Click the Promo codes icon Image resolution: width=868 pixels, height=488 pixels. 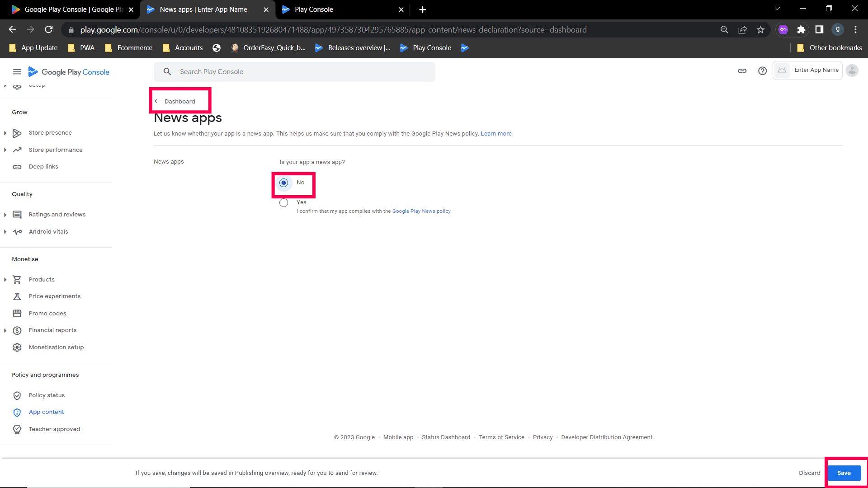17,314
